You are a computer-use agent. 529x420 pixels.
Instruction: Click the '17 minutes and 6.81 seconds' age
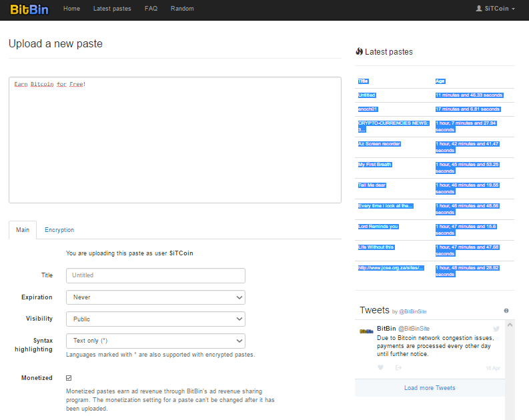(468, 109)
